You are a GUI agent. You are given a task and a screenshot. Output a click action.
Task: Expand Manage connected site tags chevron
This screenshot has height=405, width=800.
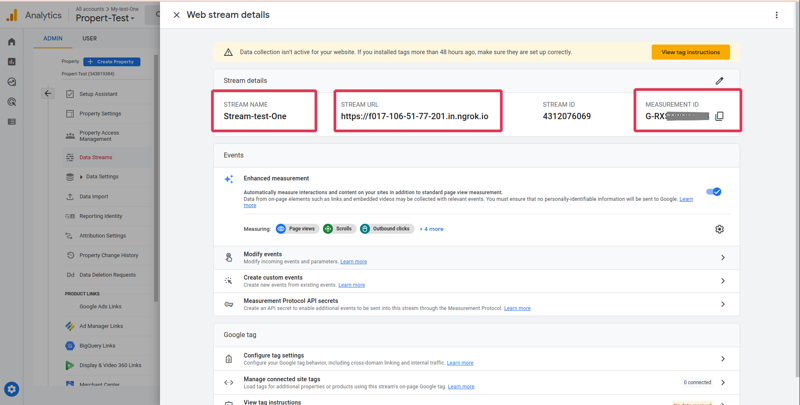pos(723,383)
